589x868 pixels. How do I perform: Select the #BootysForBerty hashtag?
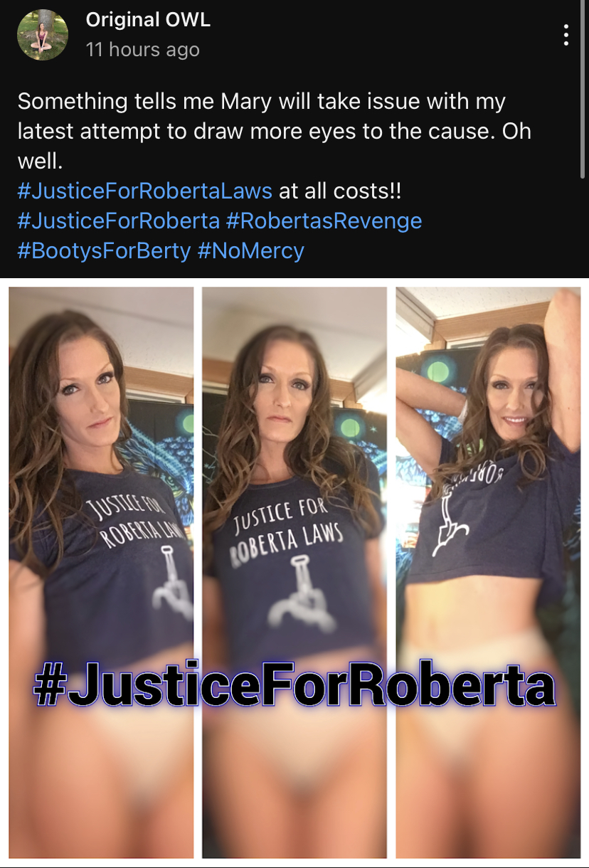[104, 250]
